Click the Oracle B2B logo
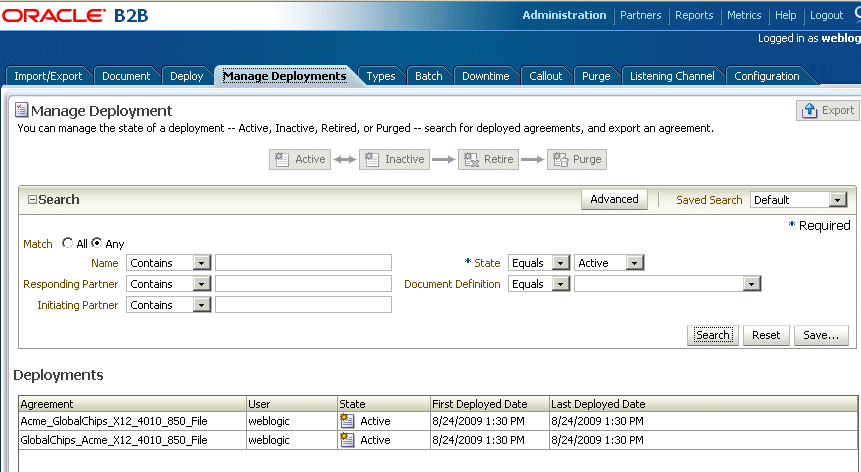This screenshot has width=861, height=472. (x=75, y=15)
